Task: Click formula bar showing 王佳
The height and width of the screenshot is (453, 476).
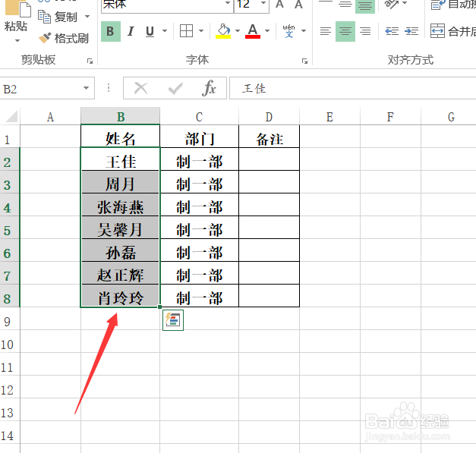Action: click(352, 88)
